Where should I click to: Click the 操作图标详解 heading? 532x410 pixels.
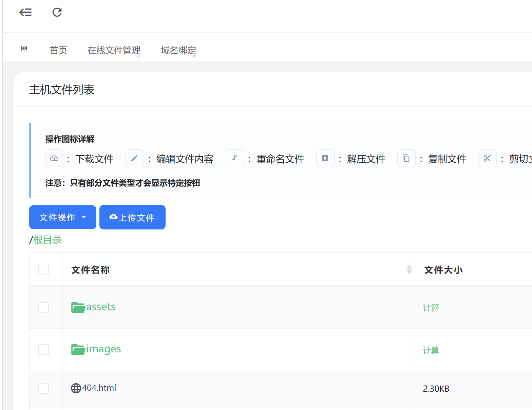70,139
